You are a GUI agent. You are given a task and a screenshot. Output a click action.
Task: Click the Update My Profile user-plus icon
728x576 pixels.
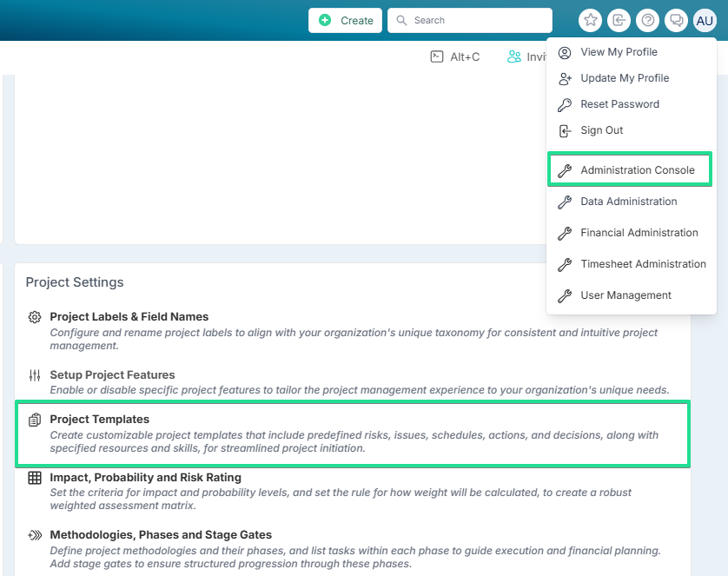click(x=565, y=78)
